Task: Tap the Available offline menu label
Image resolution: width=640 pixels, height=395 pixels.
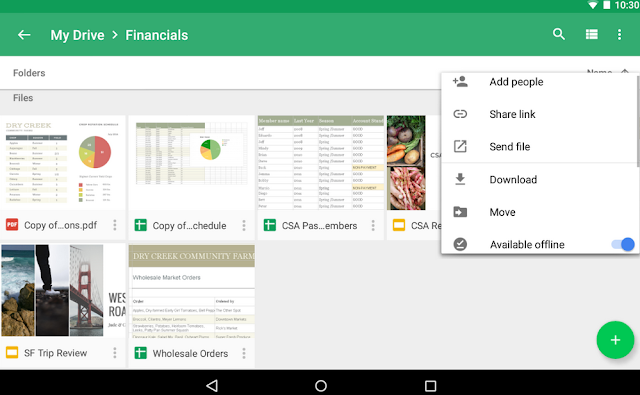Action: 527,244
